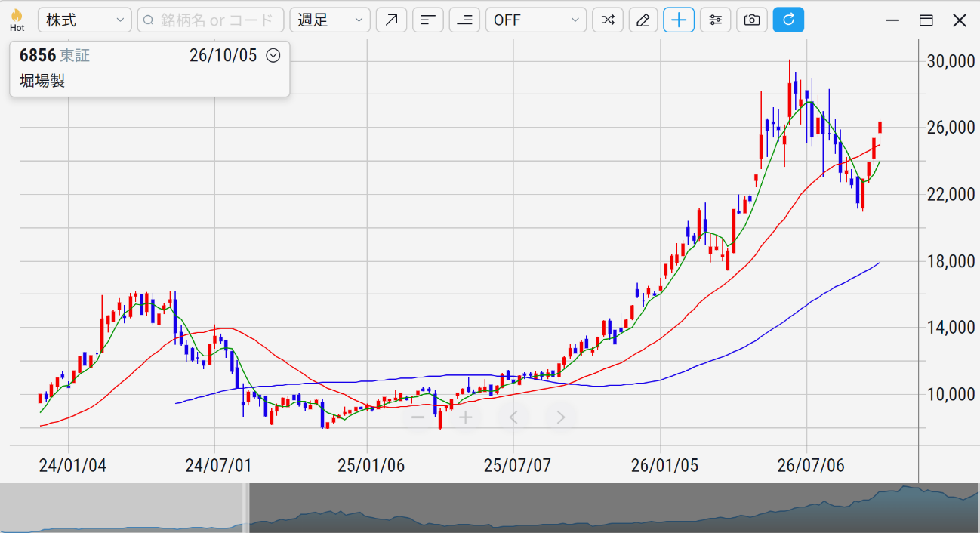Click the 18,000 price axis label

pos(951,261)
